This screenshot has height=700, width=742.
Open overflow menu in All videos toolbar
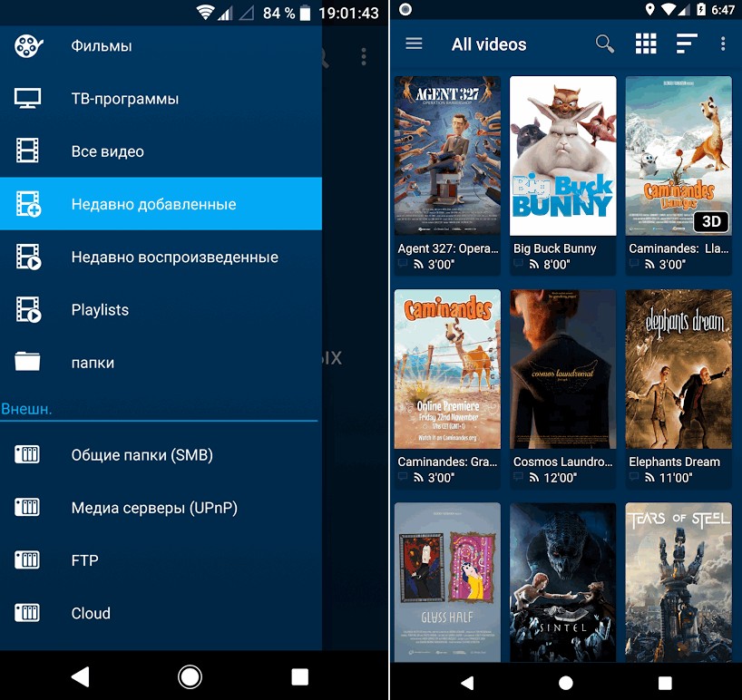click(x=723, y=44)
